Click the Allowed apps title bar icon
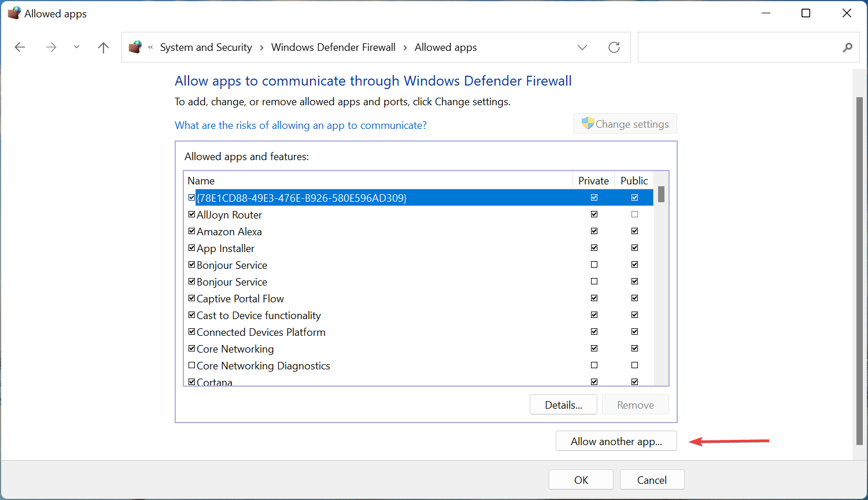The height and width of the screenshot is (500, 868). tap(14, 13)
